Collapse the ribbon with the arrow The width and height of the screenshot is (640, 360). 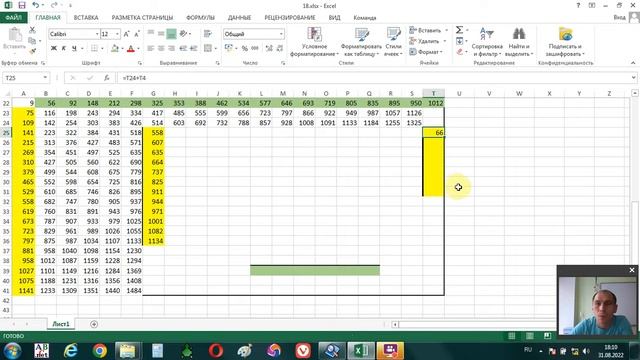[633, 63]
